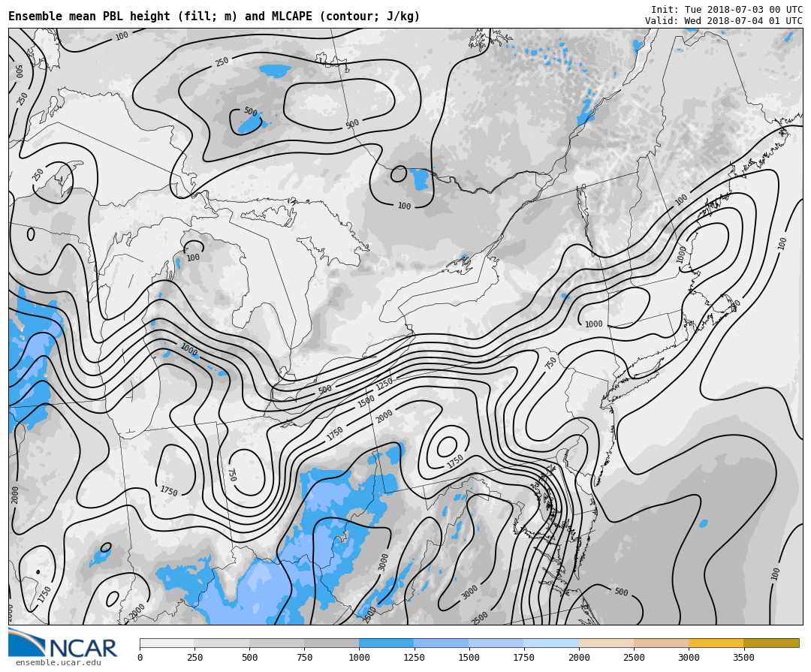Click the colorbar tick label '0'
This screenshot has height=672, width=811.
coord(140,658)
